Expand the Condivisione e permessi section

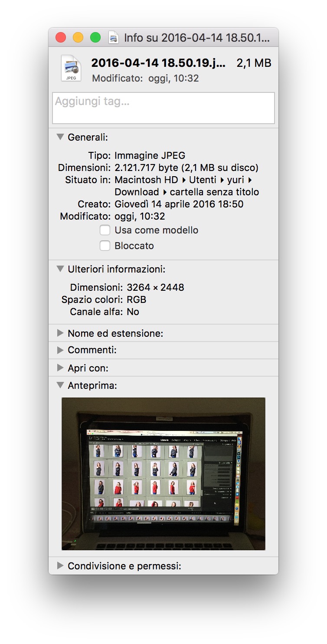[60, 566]
